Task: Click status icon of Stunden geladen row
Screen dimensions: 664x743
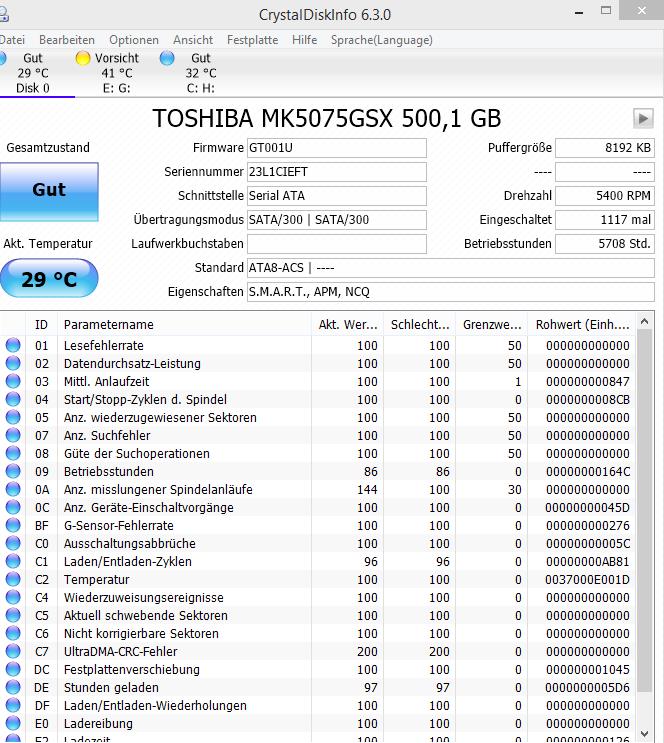Action: tap(13, 687)
